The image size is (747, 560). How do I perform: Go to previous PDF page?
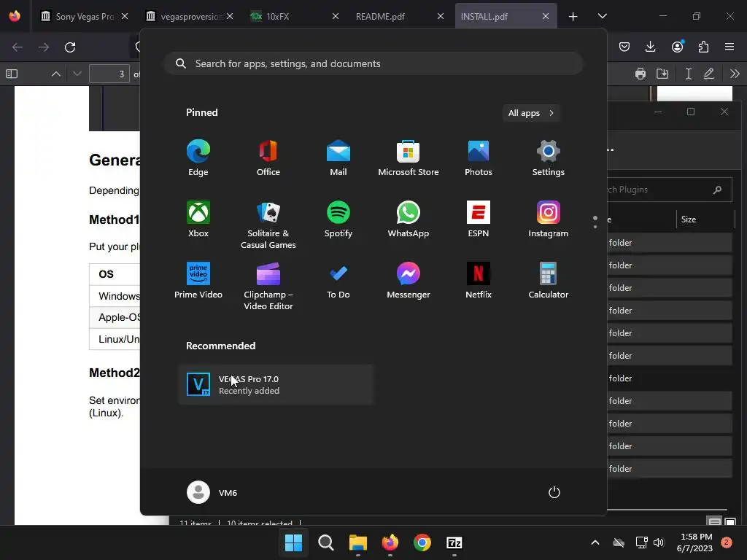point(55,74)
